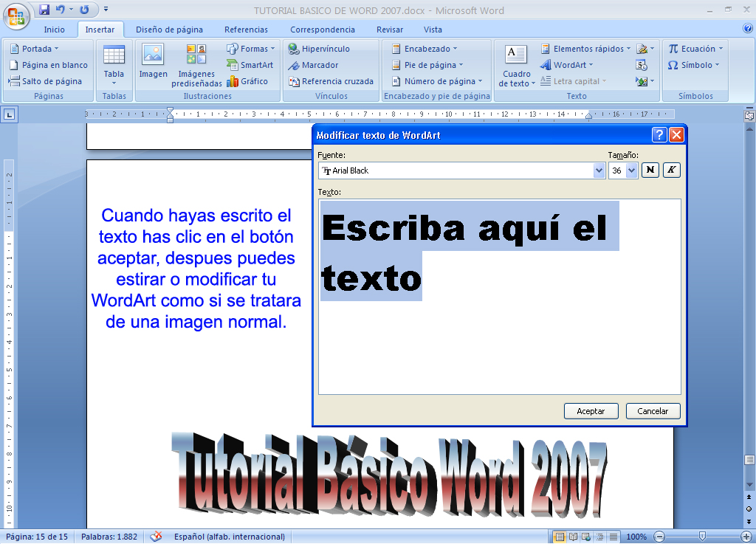Open Word help question mark icon

(748, 29)
